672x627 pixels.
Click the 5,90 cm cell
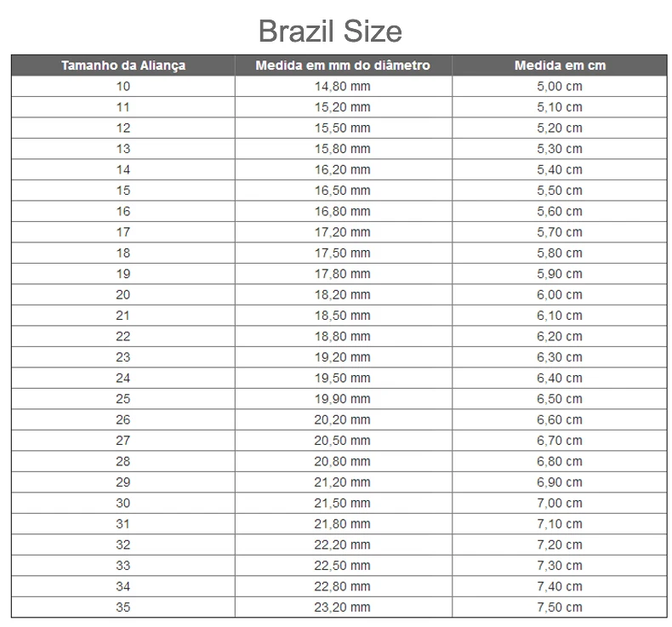[x=560, y=274]
